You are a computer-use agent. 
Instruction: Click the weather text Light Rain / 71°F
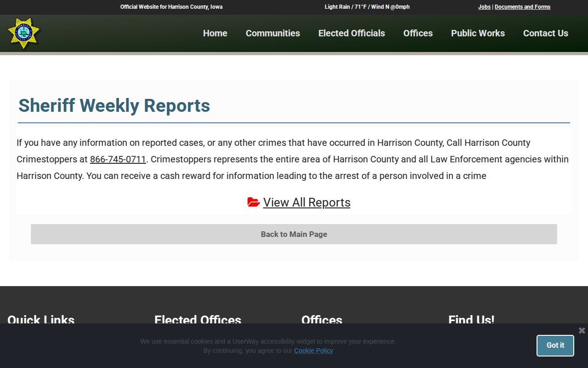[367, 7]
